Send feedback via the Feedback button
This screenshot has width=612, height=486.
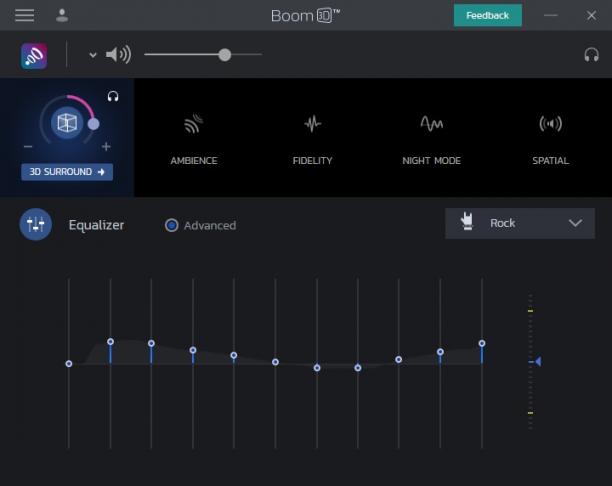487,16
